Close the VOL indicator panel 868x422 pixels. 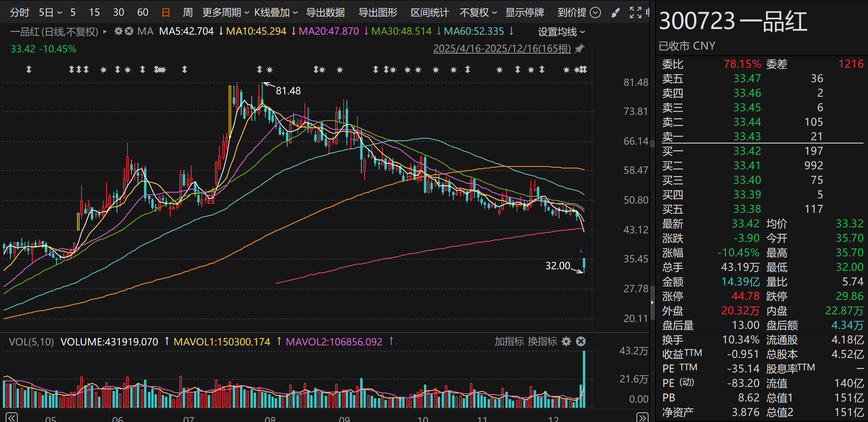click(x=581, y=341)
